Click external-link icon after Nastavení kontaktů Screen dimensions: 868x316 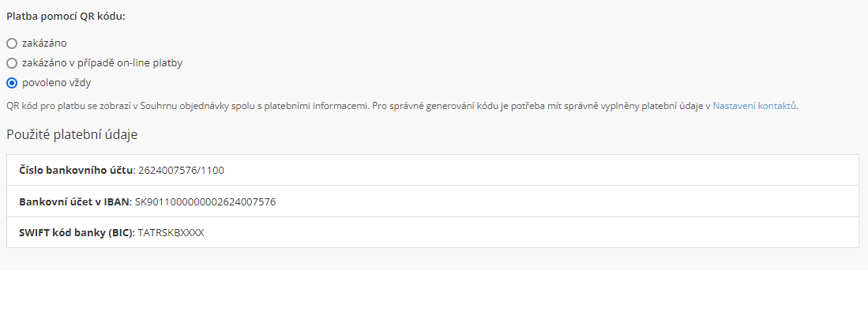794,105
